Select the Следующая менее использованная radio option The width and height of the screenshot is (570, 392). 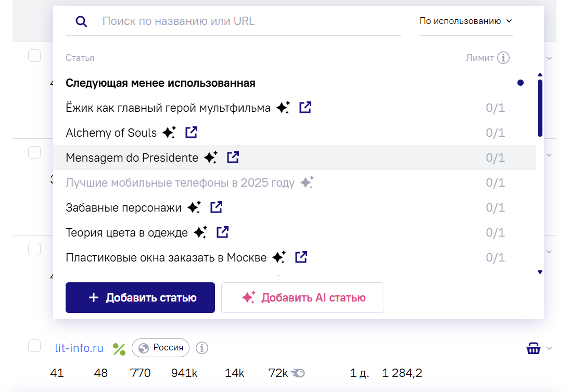tap(521, 83)
